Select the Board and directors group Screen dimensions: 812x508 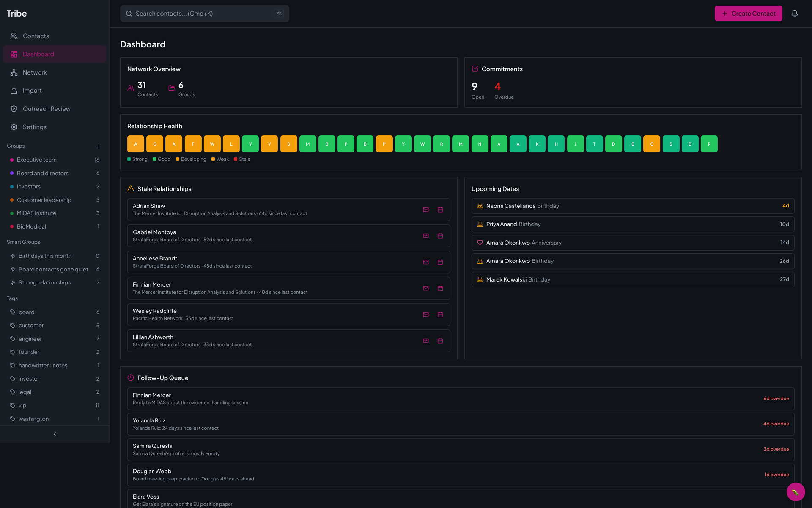coord(55,173)
